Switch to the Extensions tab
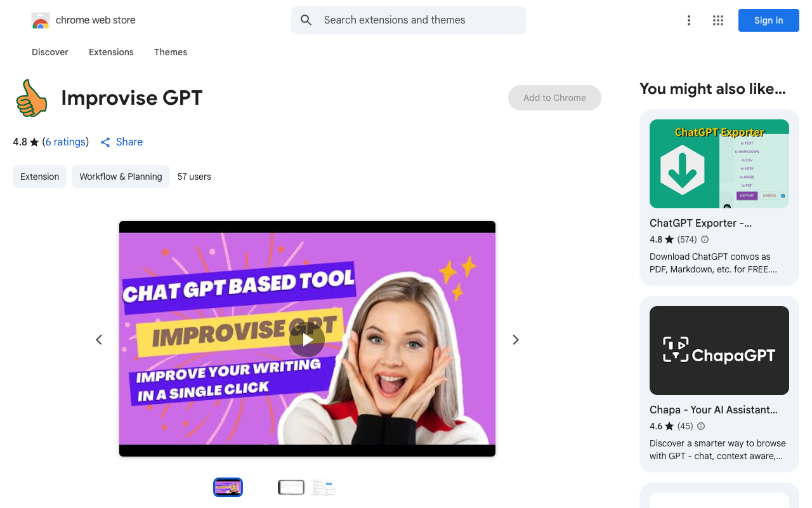The height and width of the screenshot is (508, 812). pos(111,52)
